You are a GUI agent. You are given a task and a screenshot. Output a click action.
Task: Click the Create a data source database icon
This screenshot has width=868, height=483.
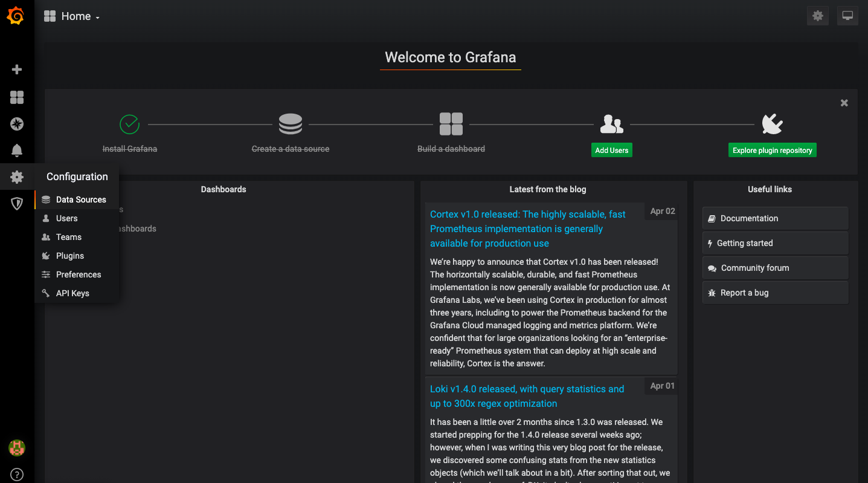coord(291,124)
